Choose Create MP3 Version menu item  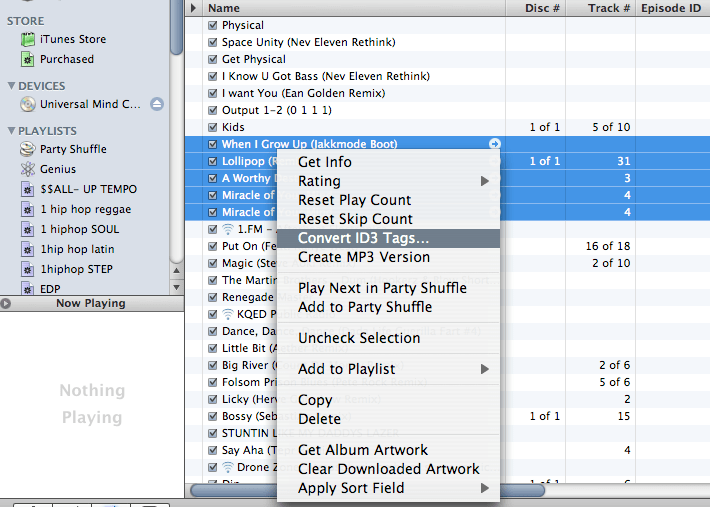pos(388,257)
